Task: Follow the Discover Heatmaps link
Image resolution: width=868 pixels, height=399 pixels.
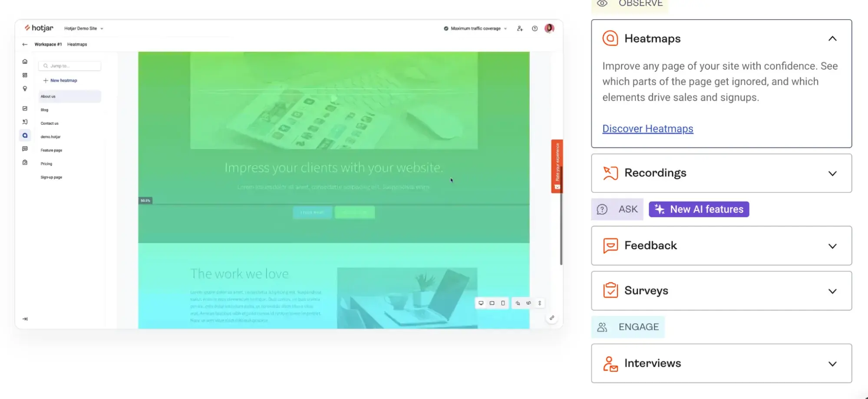Action: tap(647, 129)
